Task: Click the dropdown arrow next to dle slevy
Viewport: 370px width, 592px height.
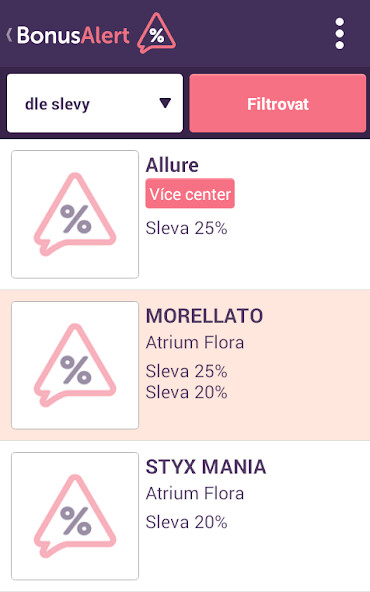Action: (x=165, y=103)
